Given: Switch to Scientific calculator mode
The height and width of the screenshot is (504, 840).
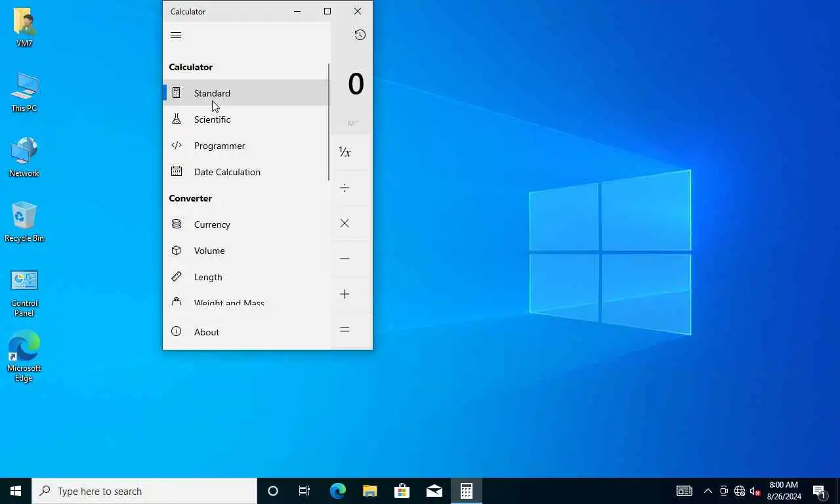Looking at the screenshot, I should point(245,119).
